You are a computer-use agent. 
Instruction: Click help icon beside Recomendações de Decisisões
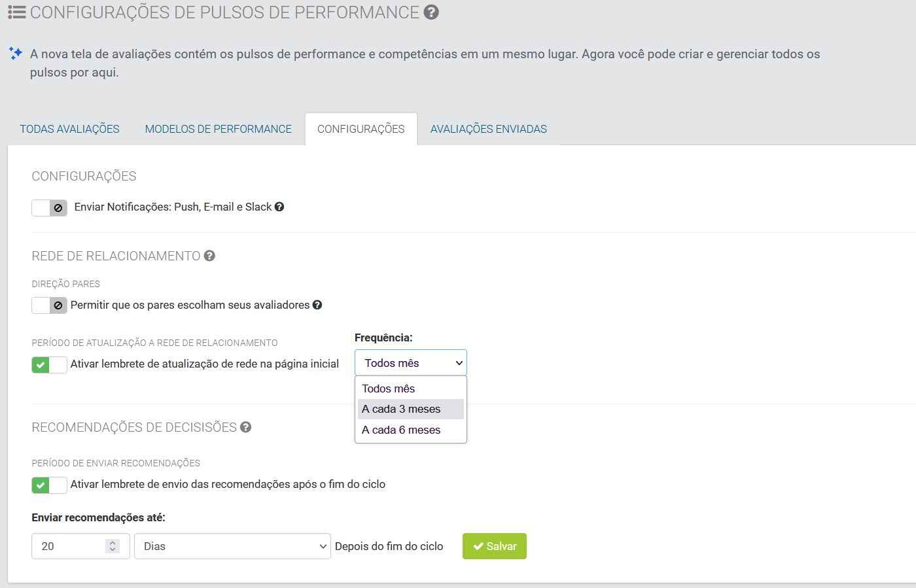pyautogui.click(x=246, y=427)
